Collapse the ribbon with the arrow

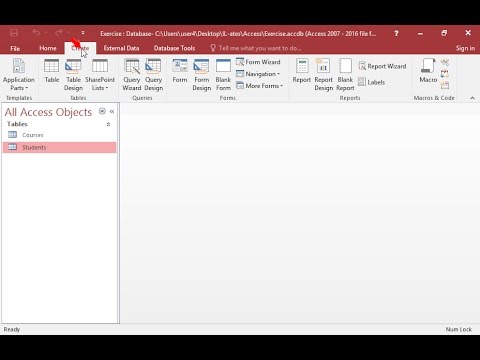(472, 98)
